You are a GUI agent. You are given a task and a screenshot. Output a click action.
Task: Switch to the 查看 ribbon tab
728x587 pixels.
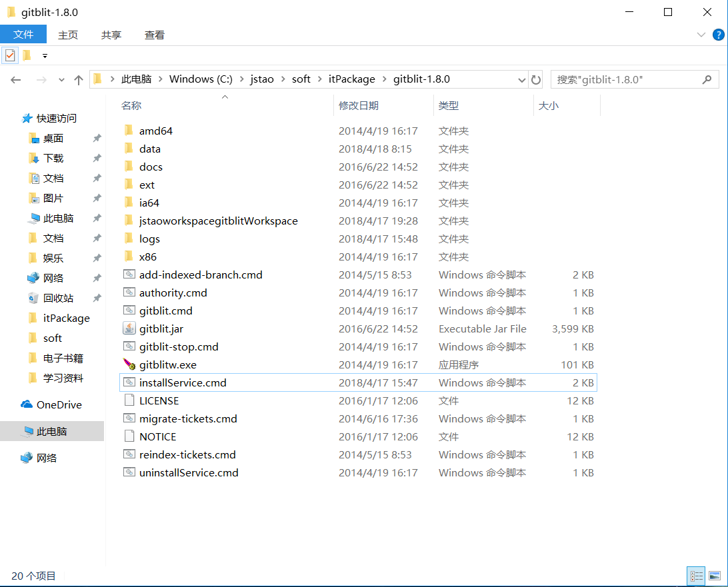coord(154,34)
